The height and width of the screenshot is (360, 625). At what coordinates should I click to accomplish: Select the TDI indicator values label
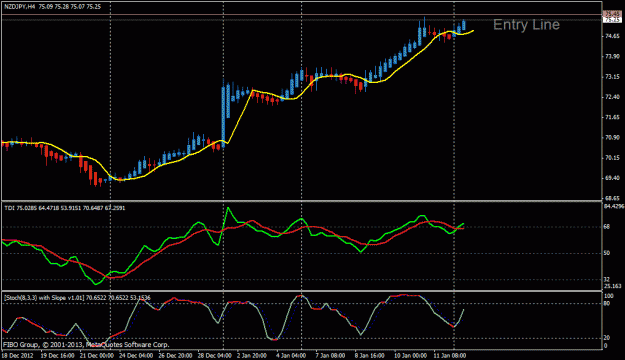(x=65, y=208)
